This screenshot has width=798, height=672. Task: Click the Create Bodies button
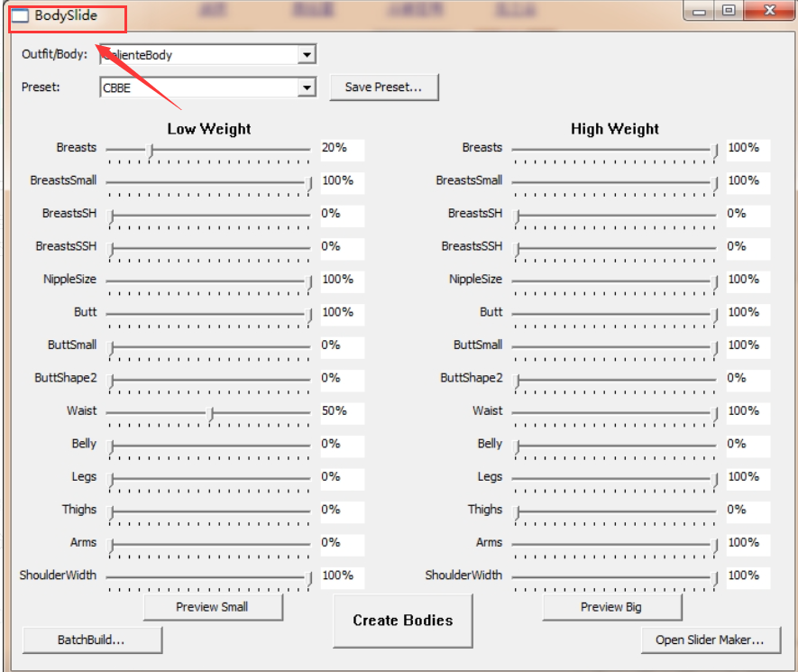click(402, 621)
